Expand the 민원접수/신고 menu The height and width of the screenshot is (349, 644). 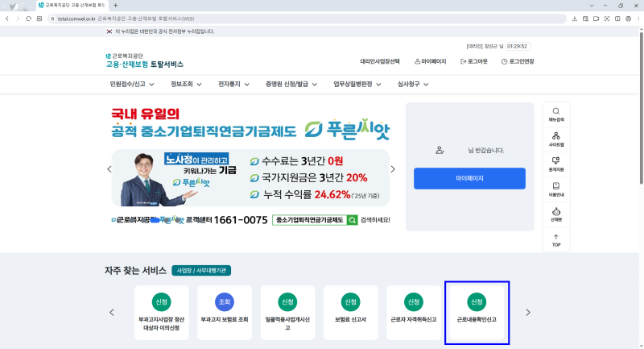click(132, 84)
